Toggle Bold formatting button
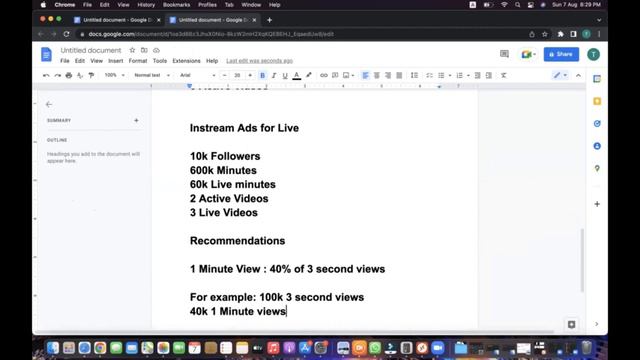This screenshot has width=640, height=360. pyautogui.click(x=262, y=75)
